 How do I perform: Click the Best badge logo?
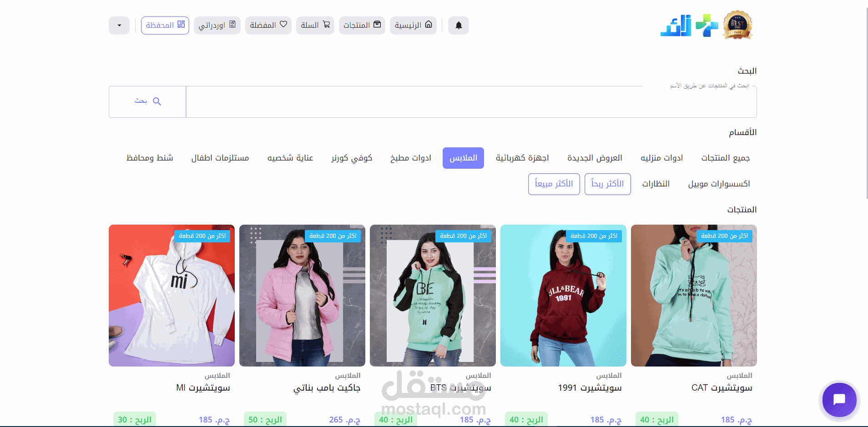pos(737,25)
